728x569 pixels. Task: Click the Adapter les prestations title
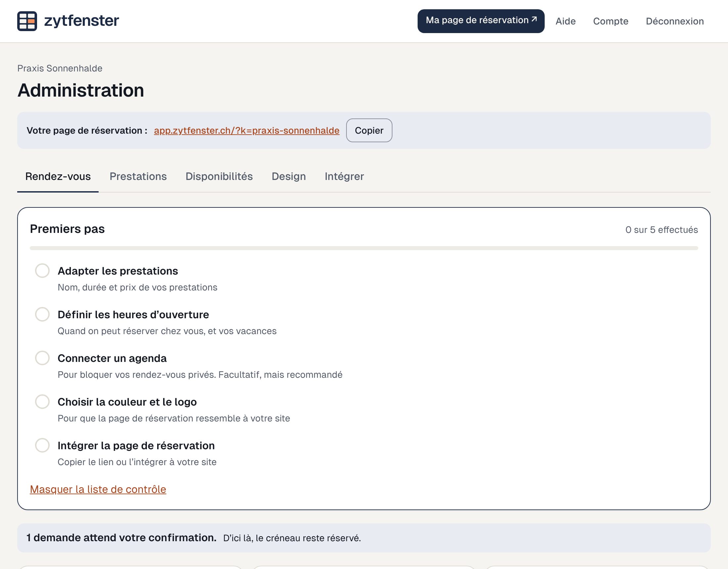118,271
